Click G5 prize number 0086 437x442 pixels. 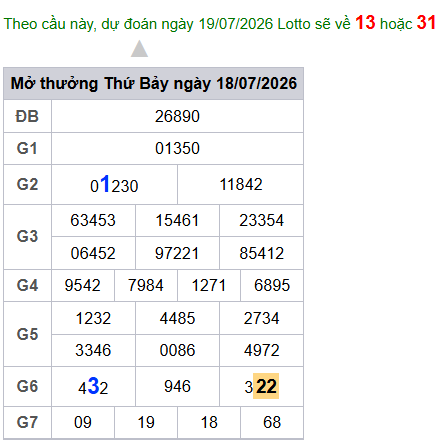pyautogui.click(x=177, y=350)
